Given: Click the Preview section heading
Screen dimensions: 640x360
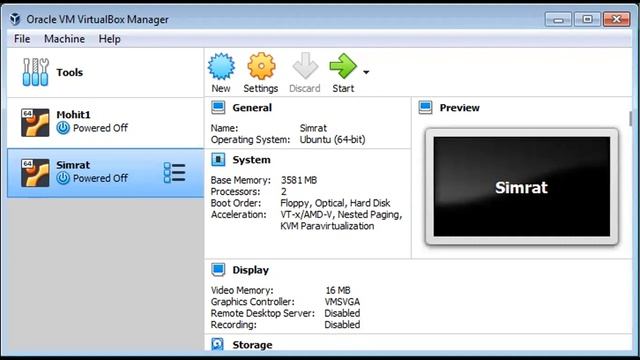Looking at the screenshot, I should tap(460, 108).
